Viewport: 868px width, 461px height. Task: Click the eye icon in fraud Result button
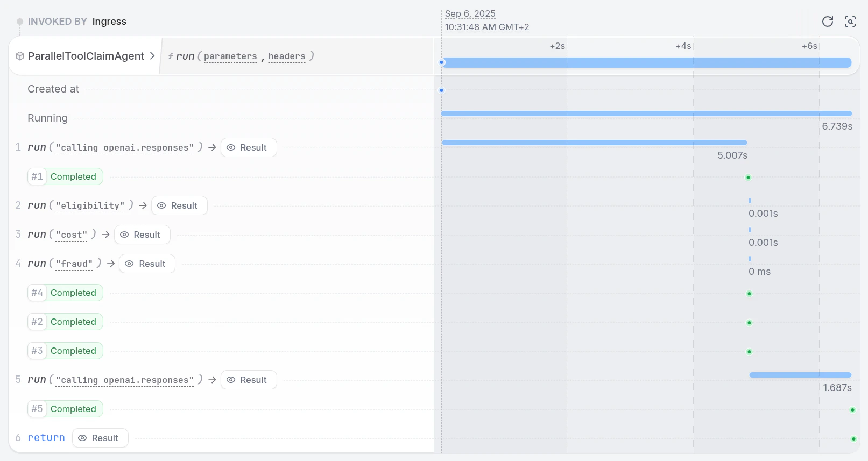(x=129, y=264)
